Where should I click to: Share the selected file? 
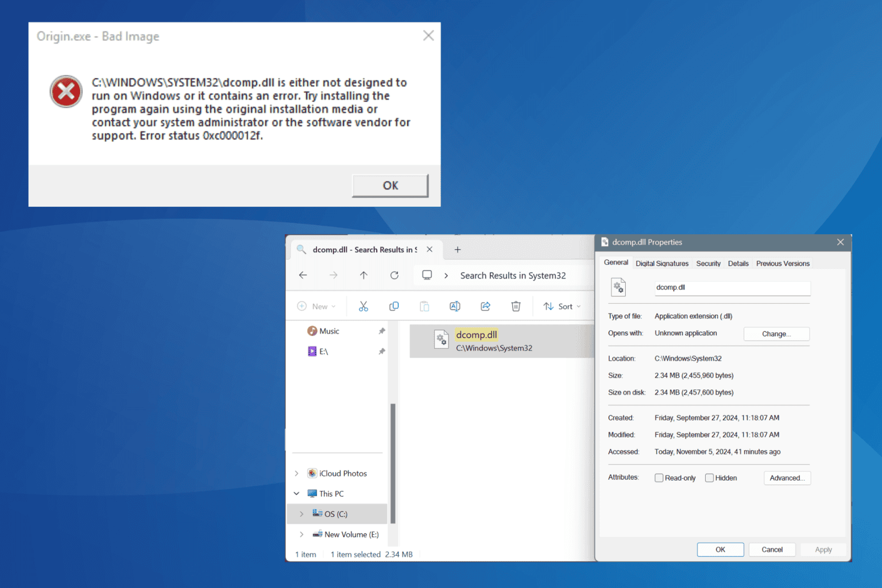(x=485, y=306)
